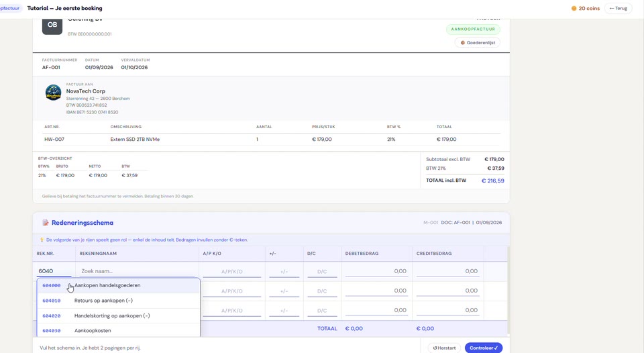Click the Controleer button

(484, 348)
